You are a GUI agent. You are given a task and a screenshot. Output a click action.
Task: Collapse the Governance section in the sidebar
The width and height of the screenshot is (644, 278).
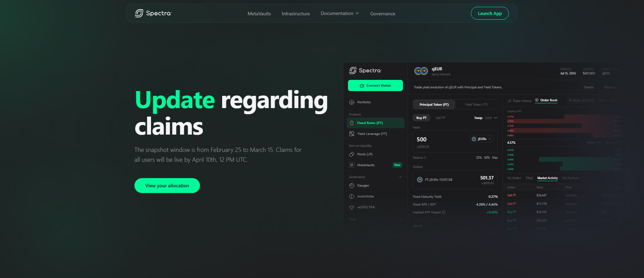400,177
